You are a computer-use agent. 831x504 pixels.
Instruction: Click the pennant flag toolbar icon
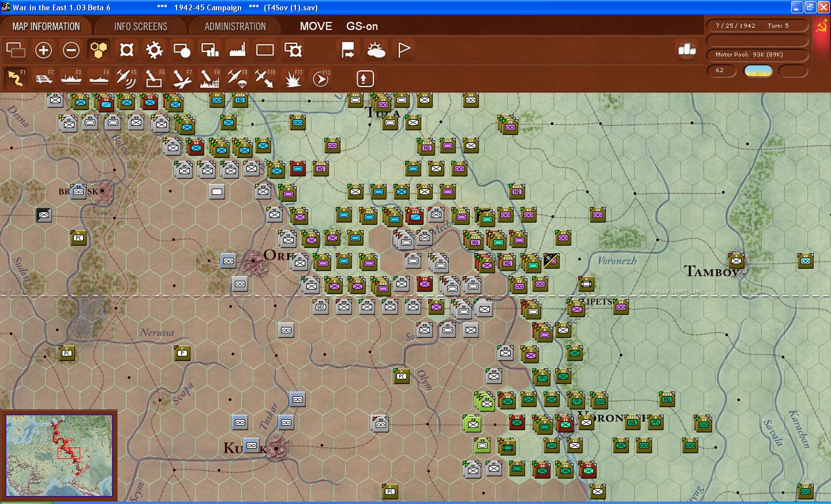point(404,50)
